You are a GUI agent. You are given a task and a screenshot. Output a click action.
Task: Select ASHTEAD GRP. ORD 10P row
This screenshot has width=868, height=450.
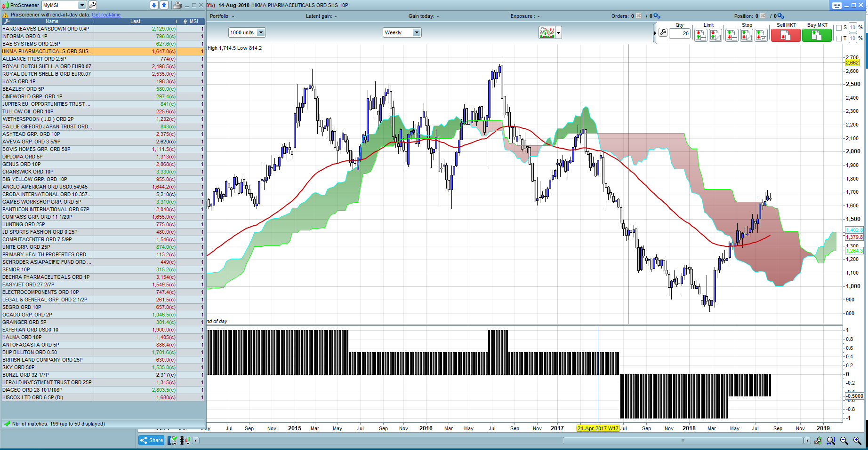[103, 134]
